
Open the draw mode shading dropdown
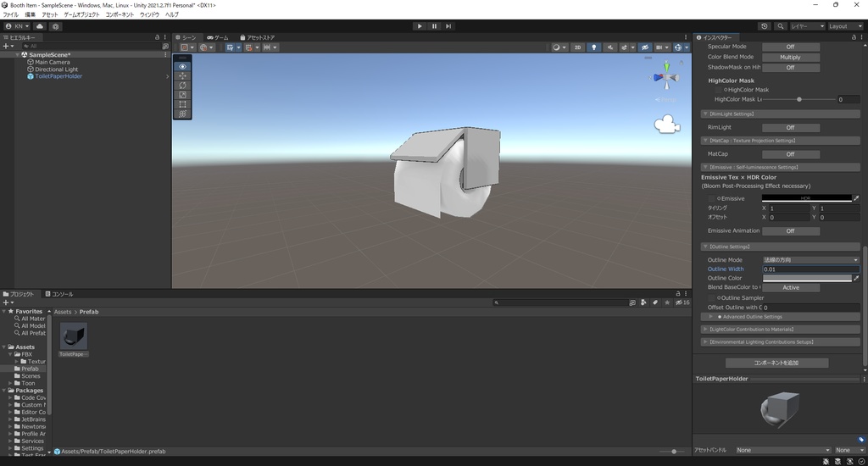click(x=559, y=47)
